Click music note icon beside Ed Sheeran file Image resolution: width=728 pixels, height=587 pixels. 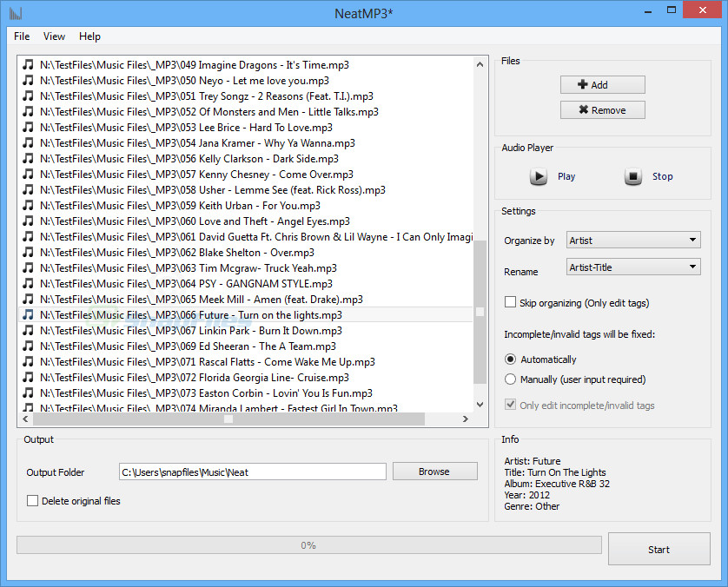pos(29,346)
